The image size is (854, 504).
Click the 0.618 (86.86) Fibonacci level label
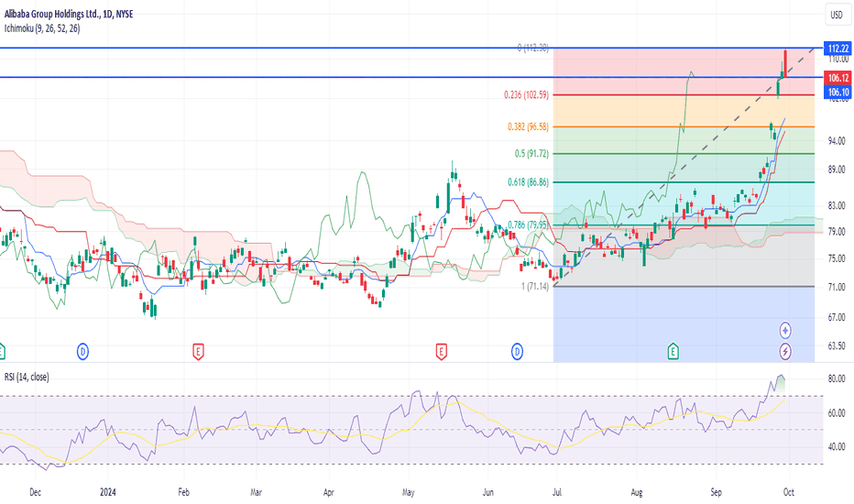[526, 182]
